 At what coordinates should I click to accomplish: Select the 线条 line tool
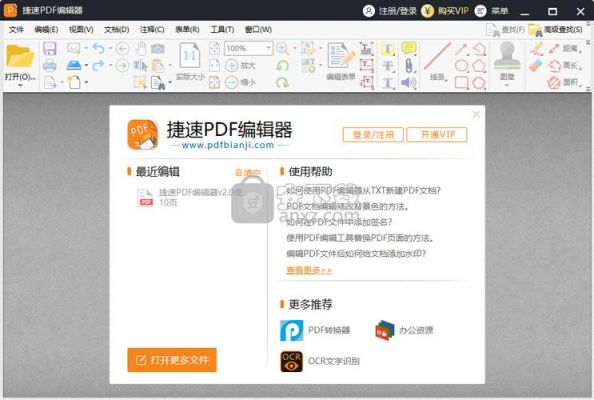[438, 61]
